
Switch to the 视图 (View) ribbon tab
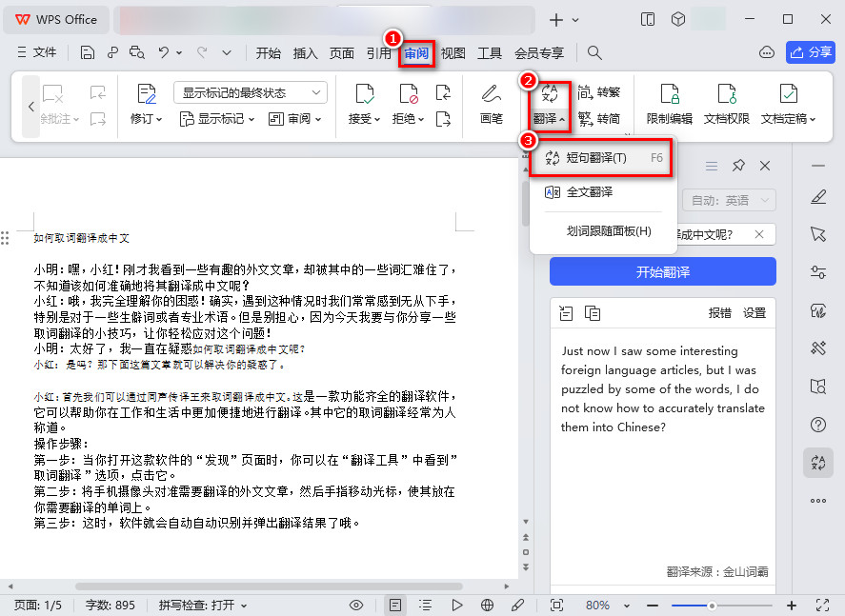pyautogui.click(x=453, y=54)
